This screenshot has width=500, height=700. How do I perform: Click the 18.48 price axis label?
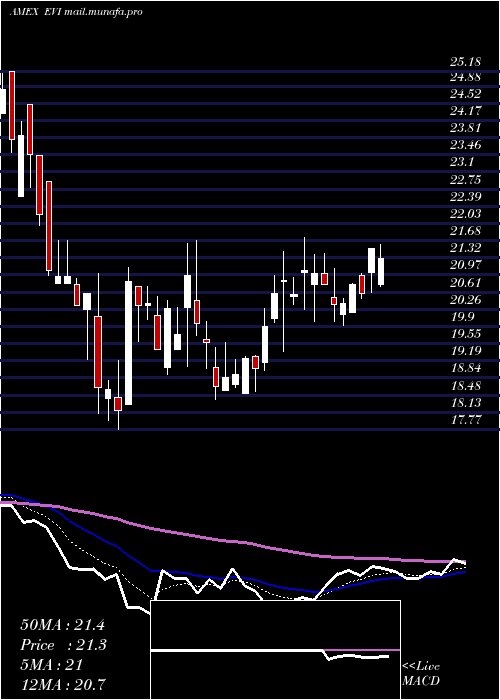pyautogui.click(x=465, y=385)
